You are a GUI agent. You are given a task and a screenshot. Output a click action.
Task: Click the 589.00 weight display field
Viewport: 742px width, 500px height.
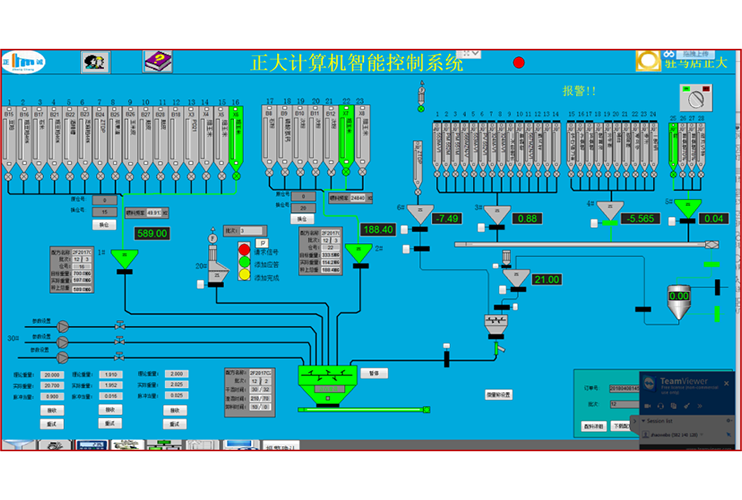[x=152, y=233]
